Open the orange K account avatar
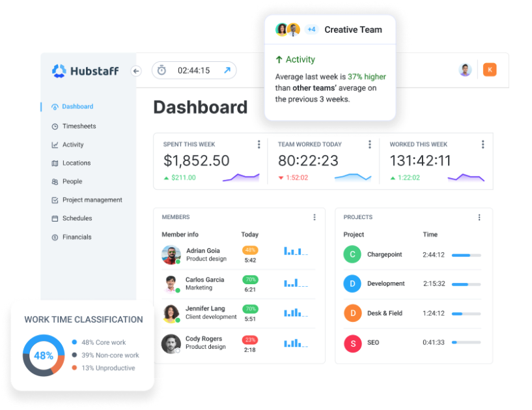 pos(490,70)
